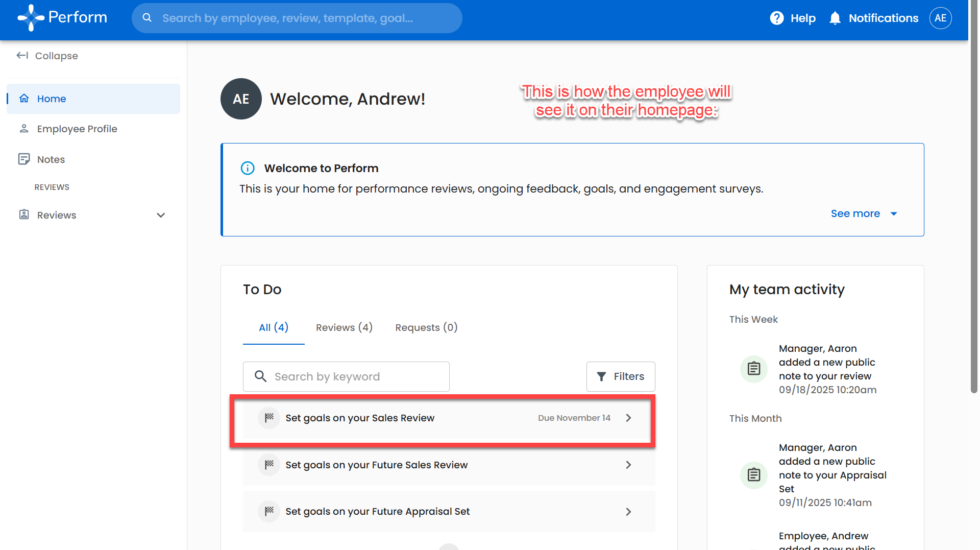The image size is (980, 550).
Task: Open Help via the question mark icon
Action: tap(776, 18)
